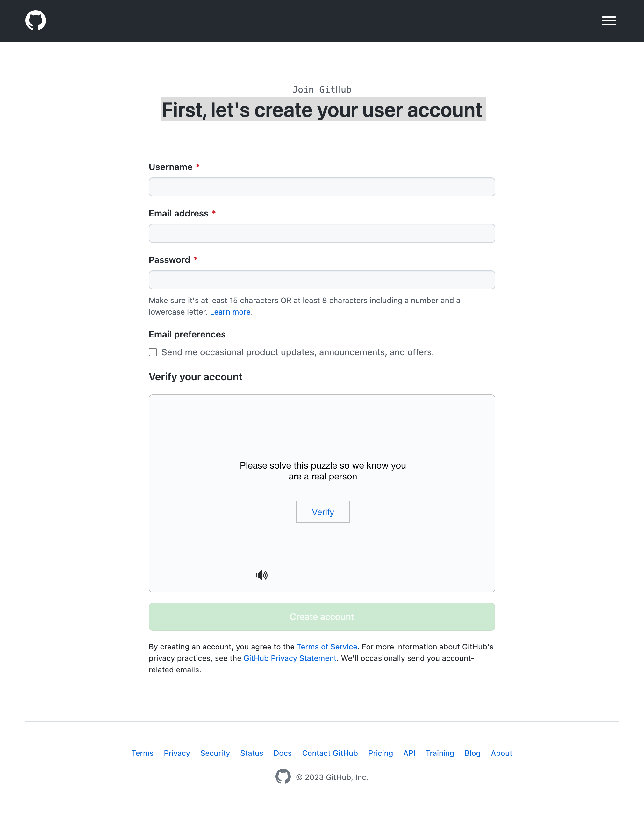The height and width of the screenshot is (822, 644).
Task: Focus the Username input field
Action: pyautogui.click(x=322, y=187)
